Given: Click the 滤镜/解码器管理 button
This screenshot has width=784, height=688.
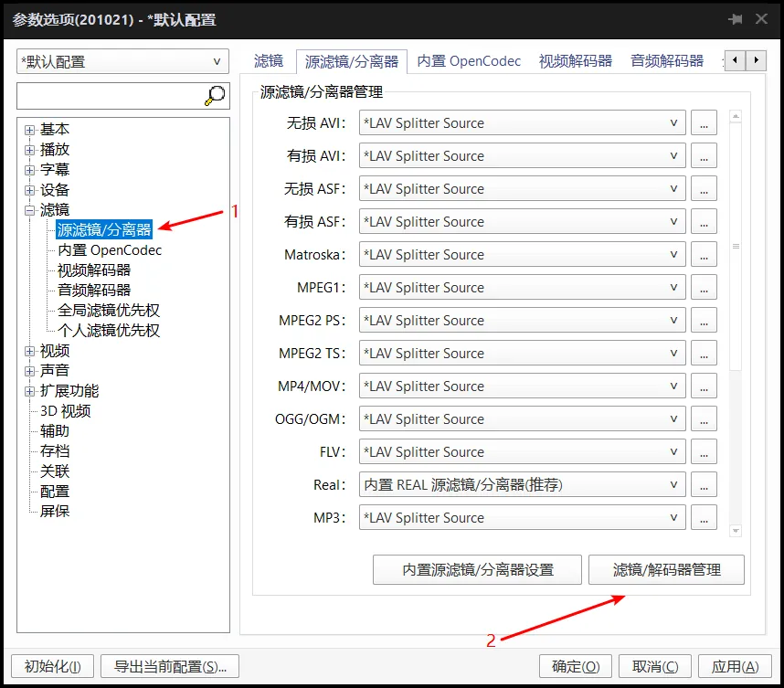Looking at the screenshot, I should coord(666,569).
